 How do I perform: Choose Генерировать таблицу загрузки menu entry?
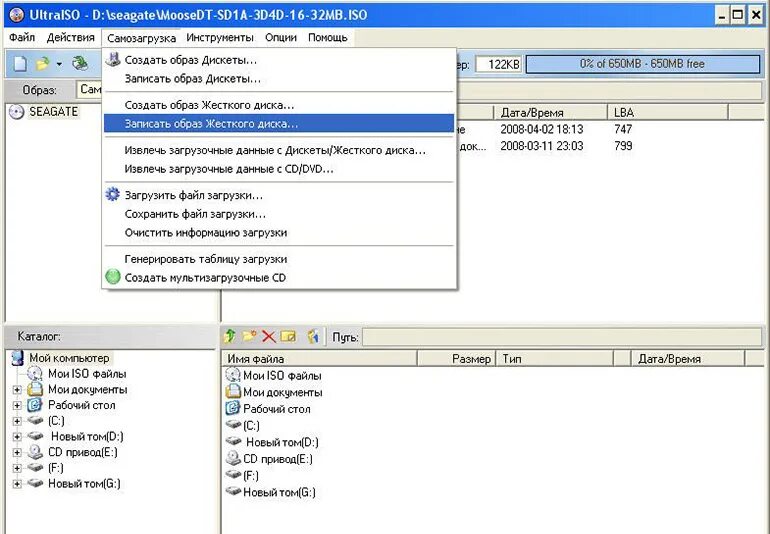(279, 259)
